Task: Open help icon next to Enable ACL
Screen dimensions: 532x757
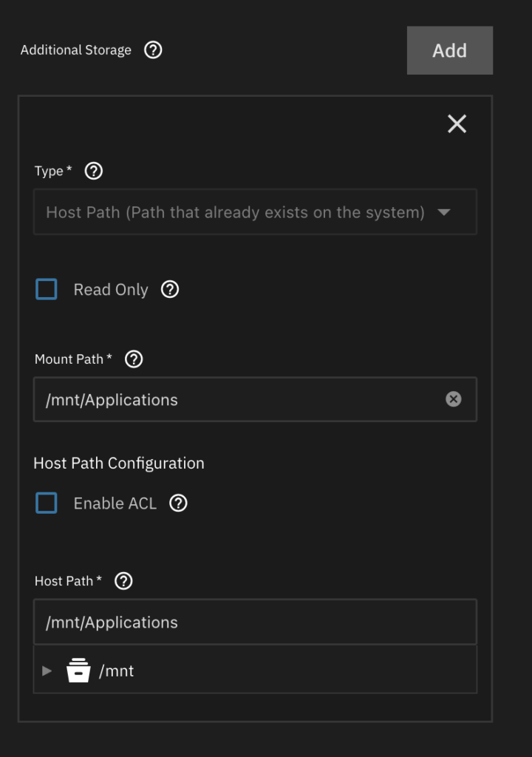Action: coord(178,503)
